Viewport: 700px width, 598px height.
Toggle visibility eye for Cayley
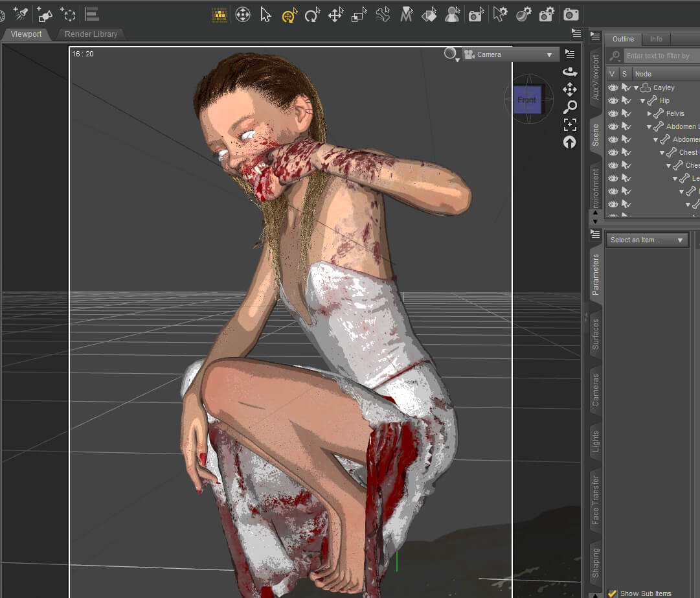[613, 87]
